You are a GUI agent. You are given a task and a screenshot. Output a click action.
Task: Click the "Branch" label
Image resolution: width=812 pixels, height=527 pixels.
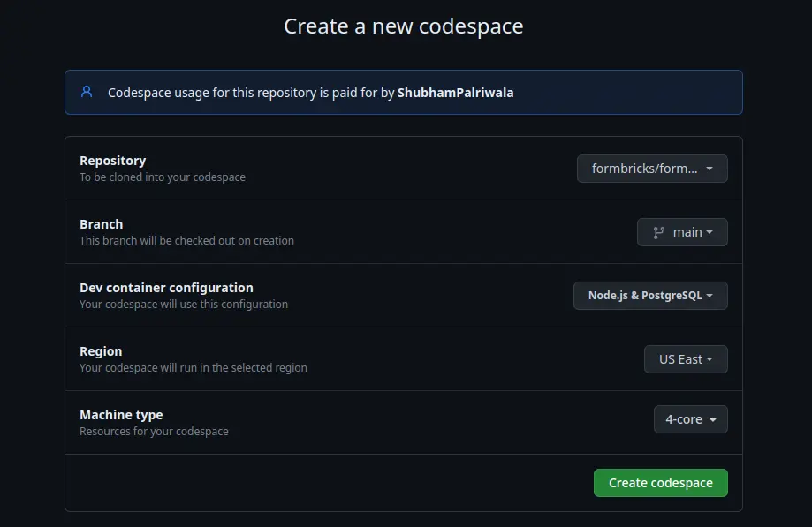click(x=101, y=224)
